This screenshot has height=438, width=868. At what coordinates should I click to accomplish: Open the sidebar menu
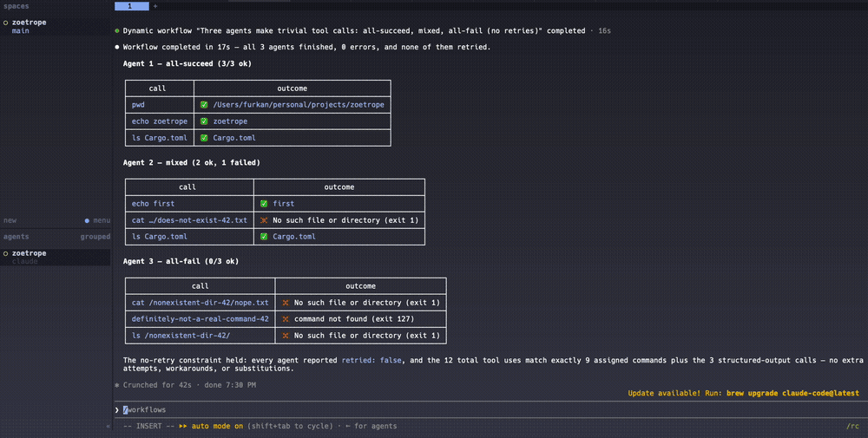pos(102,220)
